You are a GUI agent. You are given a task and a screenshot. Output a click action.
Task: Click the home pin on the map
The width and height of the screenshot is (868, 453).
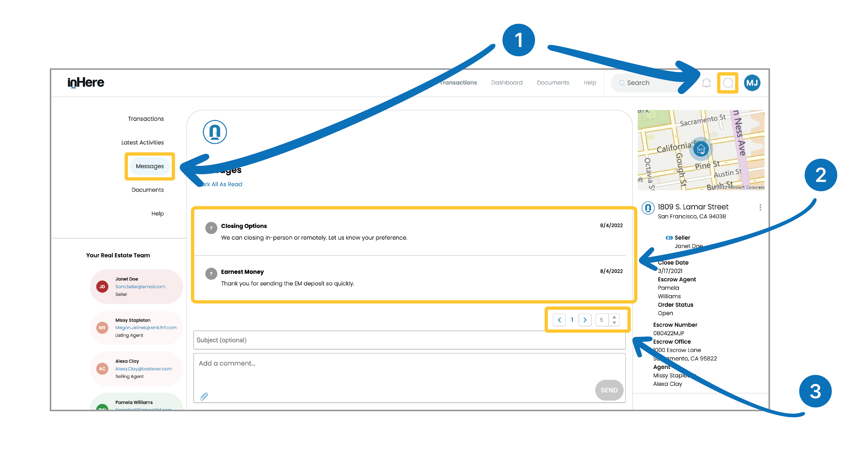[x=701, y=149]
